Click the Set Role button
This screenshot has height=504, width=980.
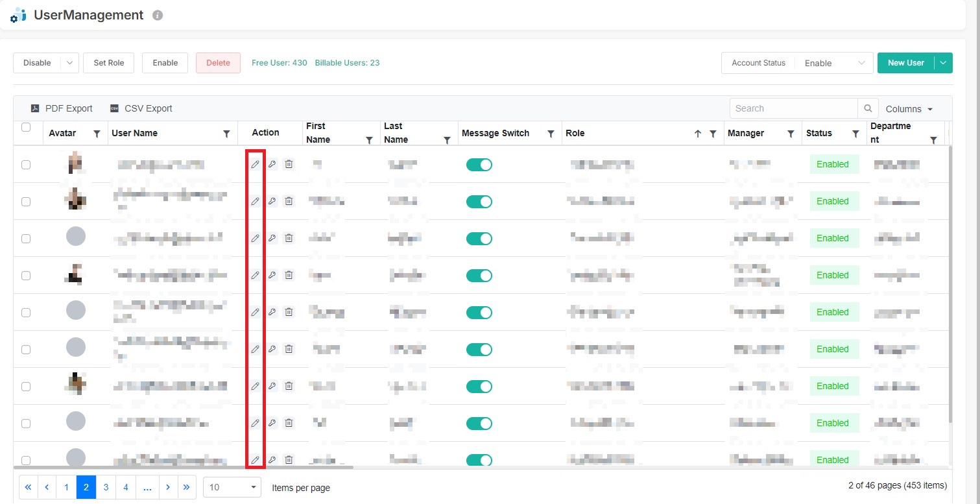tap(109, 63)
